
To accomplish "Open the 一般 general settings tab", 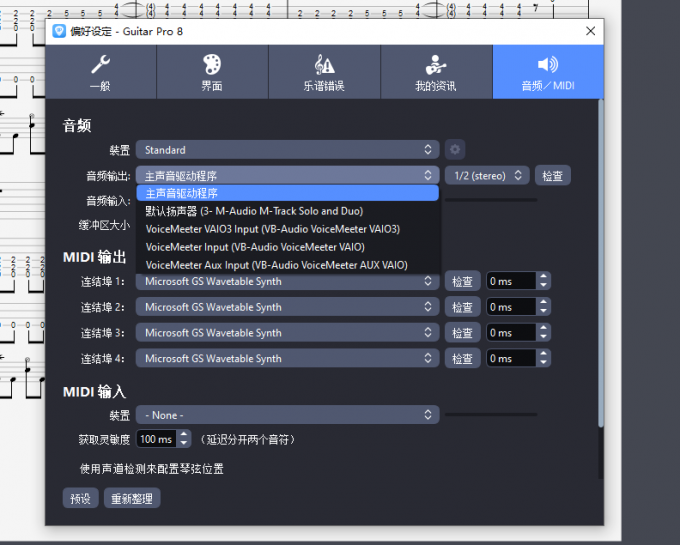I will pyautogui.click(x=101, y=72).
